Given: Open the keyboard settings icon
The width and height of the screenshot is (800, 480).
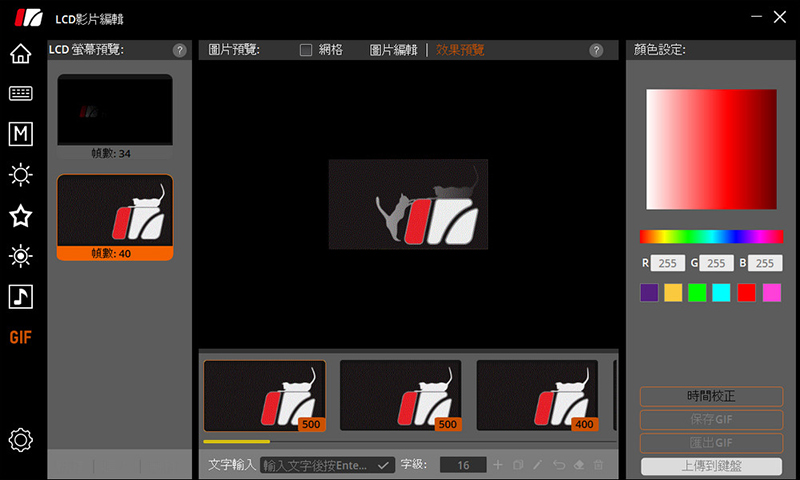Looking at the screenshot, I should [20, 93].
